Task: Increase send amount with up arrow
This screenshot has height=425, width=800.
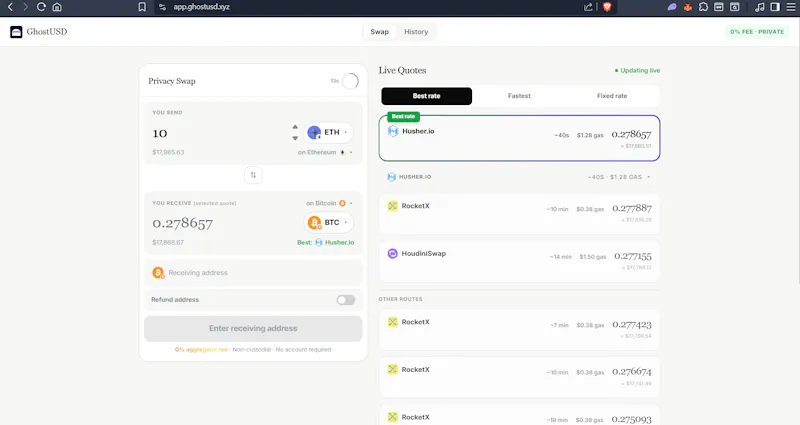Action: tap(295, 127)
